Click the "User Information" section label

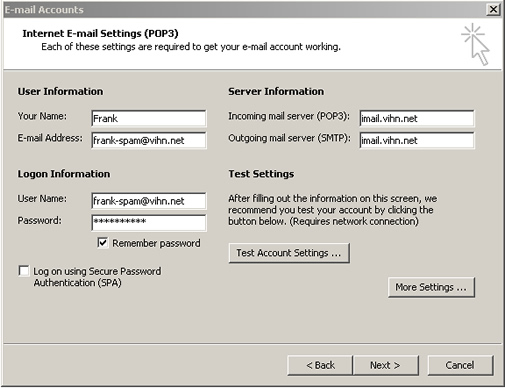[60, 91]
